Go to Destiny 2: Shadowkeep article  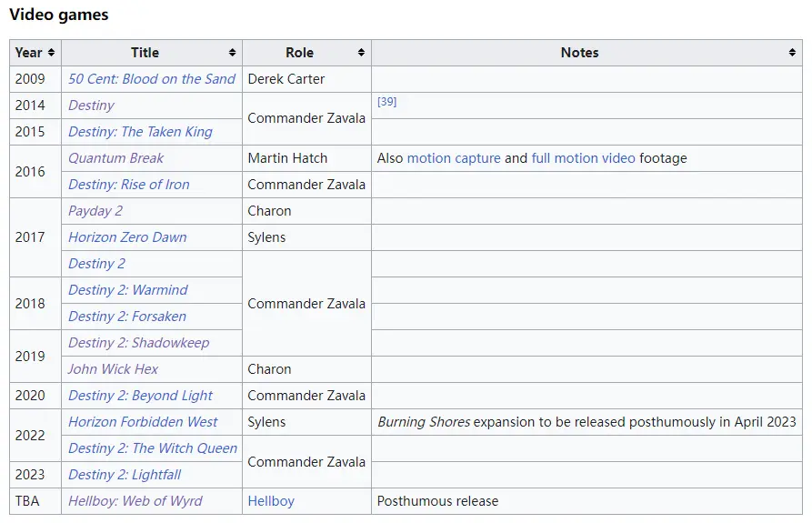point(138,343)
